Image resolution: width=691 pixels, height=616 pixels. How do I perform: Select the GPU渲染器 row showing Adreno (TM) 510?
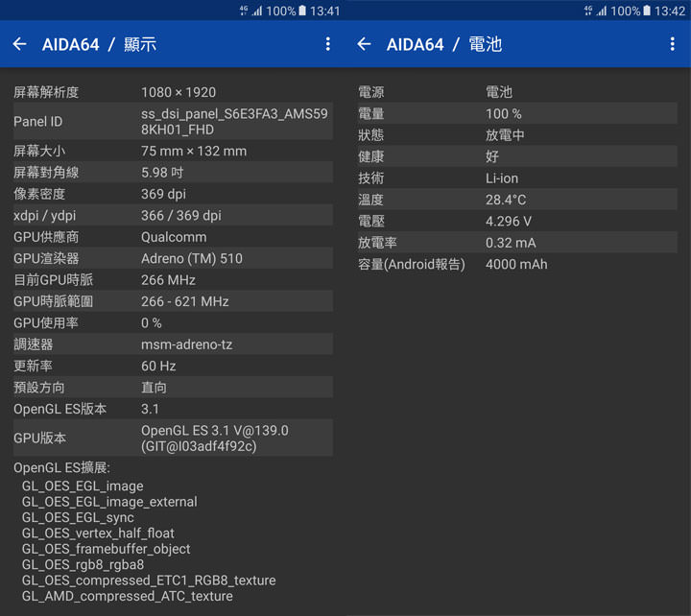(x=173, y=258)
